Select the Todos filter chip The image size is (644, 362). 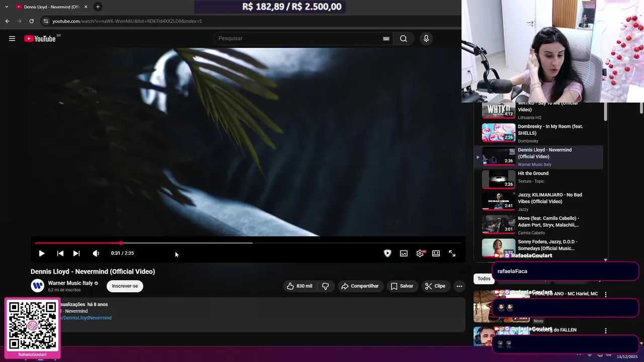484,279
